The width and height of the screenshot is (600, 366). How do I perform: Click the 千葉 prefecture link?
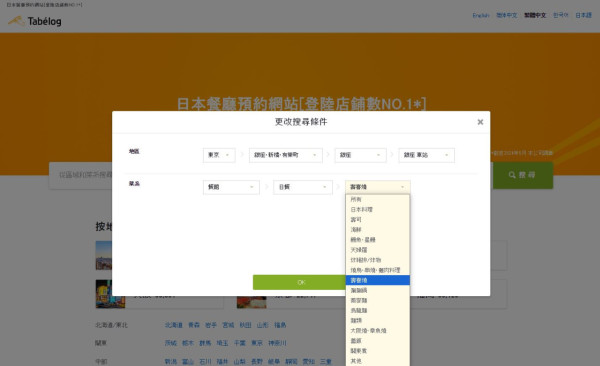[240, 343]
